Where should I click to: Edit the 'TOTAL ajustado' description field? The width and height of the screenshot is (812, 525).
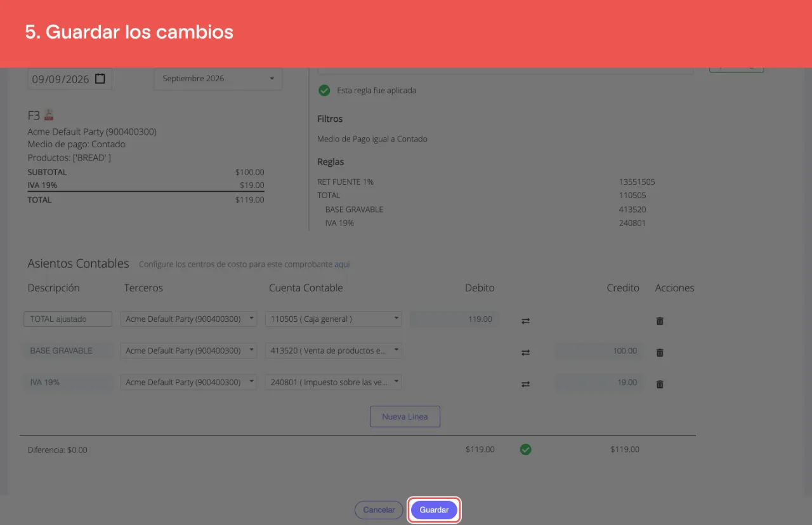point(68,319)
